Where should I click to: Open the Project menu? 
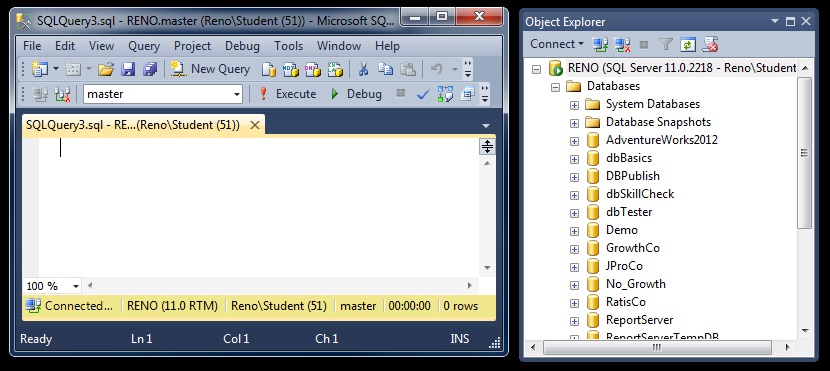click(x=193, y=46)
